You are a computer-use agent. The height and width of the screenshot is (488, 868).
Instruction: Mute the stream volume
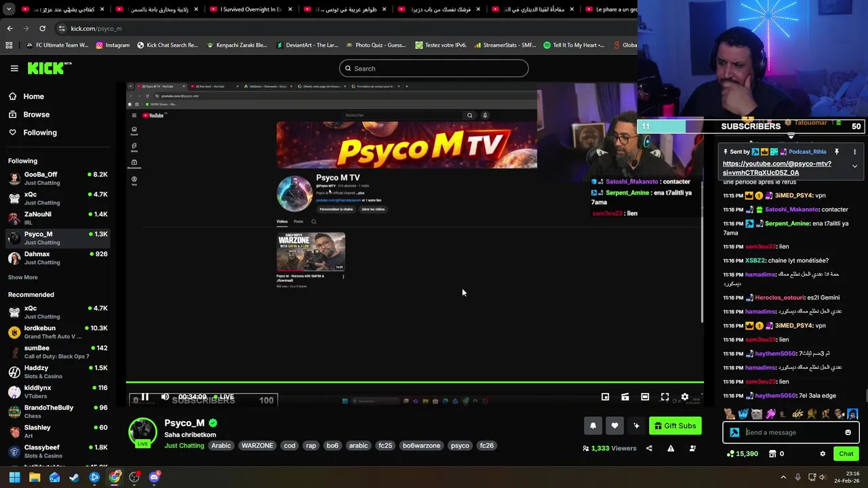165,397
